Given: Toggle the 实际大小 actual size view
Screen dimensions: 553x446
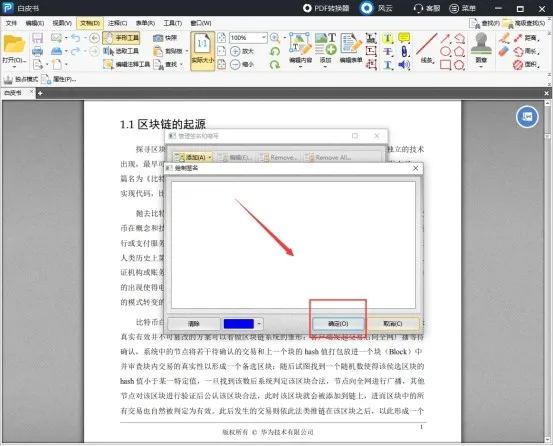Looking at the screenshot, I should 202,51.
